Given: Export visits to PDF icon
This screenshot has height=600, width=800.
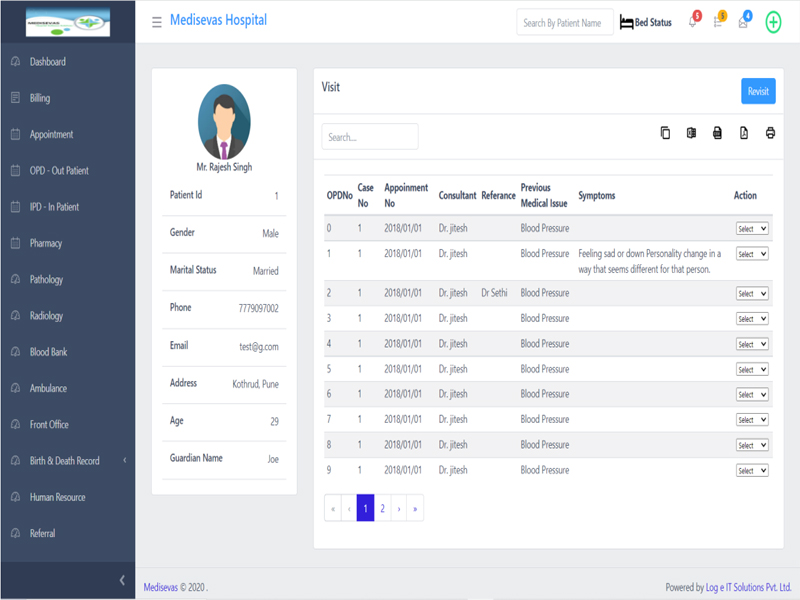Looking at the screenshot, I should (744, 133).
